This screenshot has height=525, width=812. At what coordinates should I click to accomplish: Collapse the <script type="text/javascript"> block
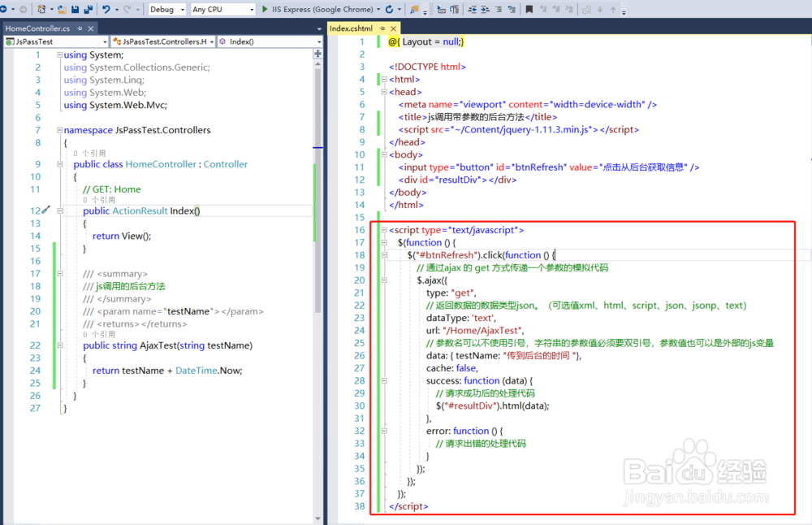coord(384,230)
